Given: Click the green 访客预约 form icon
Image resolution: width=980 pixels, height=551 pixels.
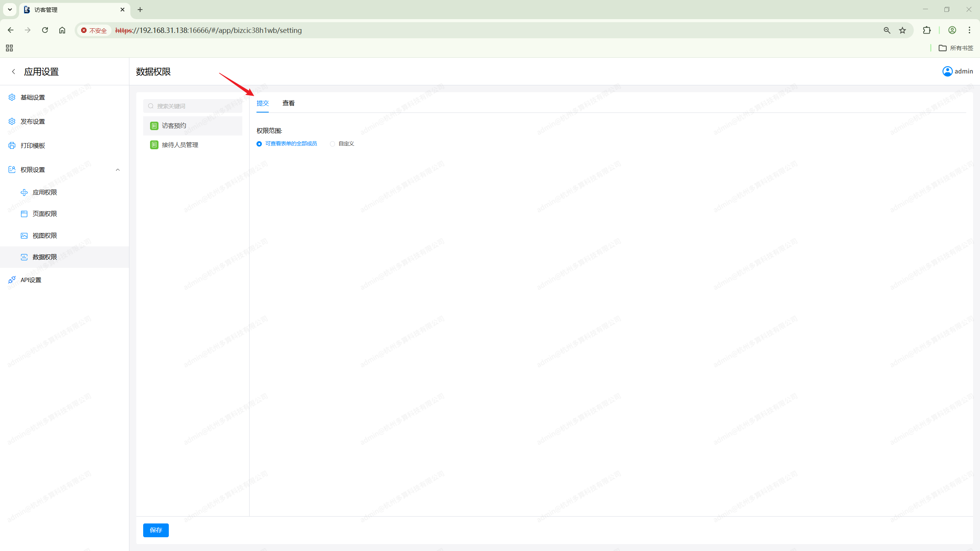Looking at the screenshot, I should pos(154,126).
